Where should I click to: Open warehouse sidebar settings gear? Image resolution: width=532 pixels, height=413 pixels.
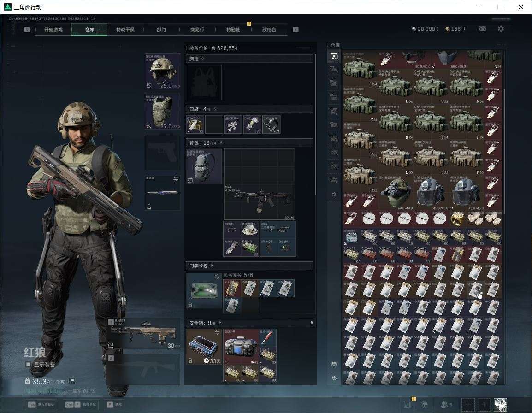[x=334, y=195]
